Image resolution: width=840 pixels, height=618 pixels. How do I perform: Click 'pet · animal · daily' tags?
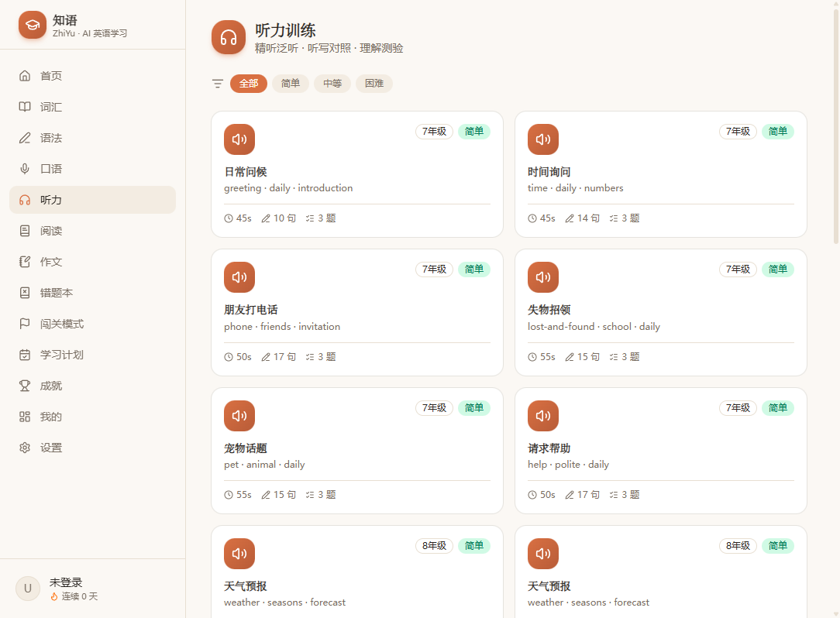(x=264, y=465)
